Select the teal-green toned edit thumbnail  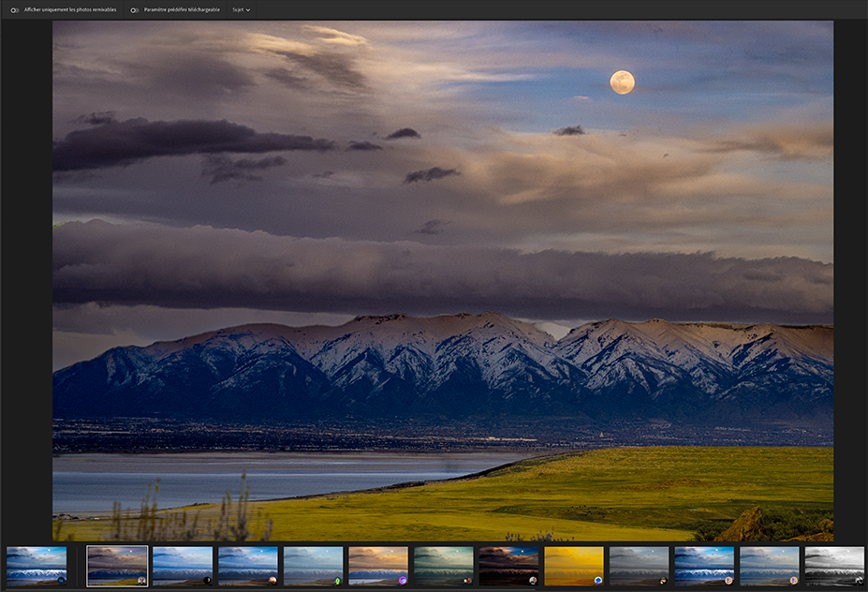click(x=443, y=565)
